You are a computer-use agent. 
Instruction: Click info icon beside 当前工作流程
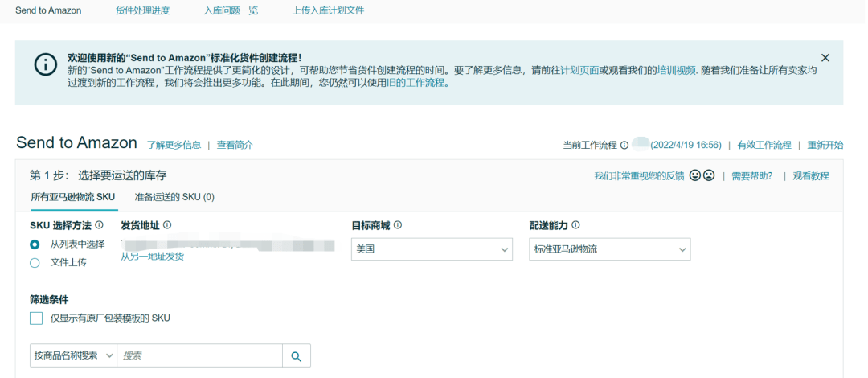[x=624, y=146]
